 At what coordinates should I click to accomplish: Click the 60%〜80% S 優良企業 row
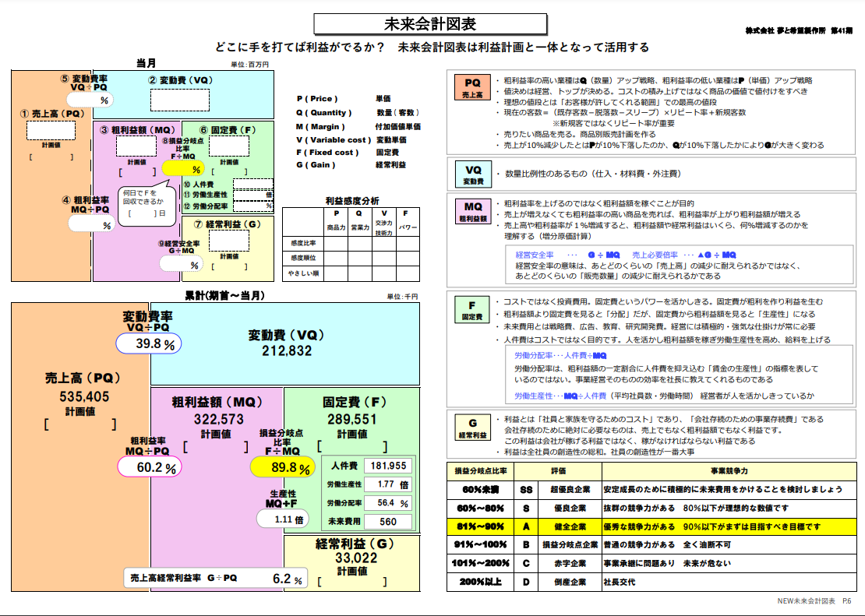(651, 508)
